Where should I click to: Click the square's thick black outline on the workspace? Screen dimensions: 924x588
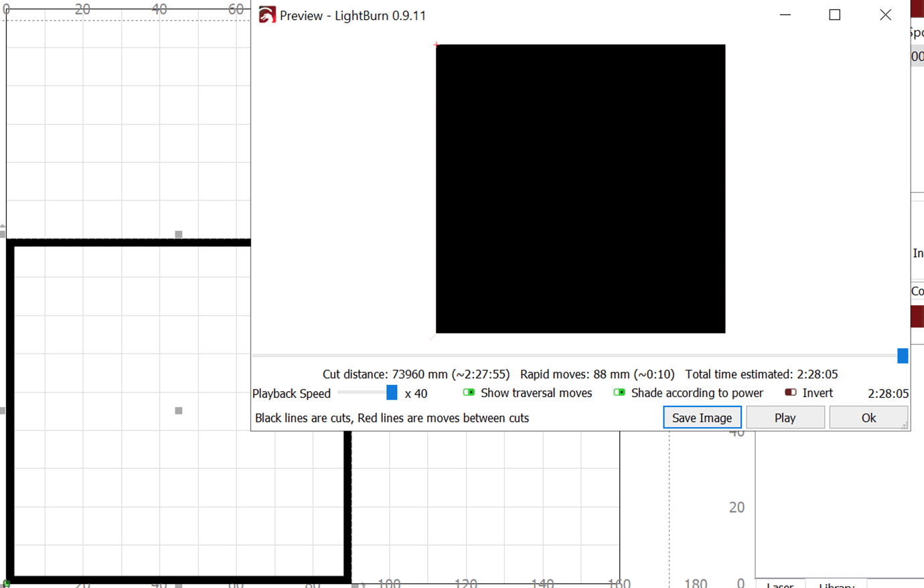10,411
